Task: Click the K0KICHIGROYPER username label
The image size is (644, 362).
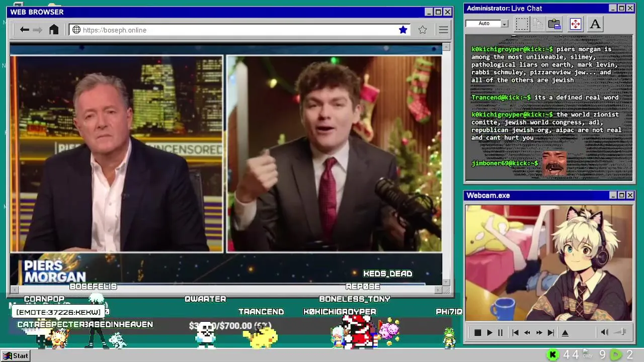Action: click(x=340, y=312)
